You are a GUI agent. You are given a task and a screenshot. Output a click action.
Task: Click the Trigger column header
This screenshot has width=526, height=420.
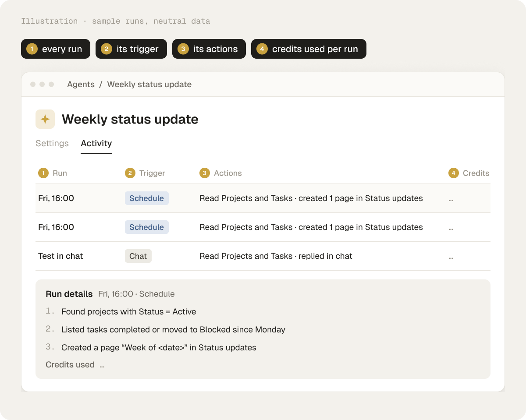(145, 173)
